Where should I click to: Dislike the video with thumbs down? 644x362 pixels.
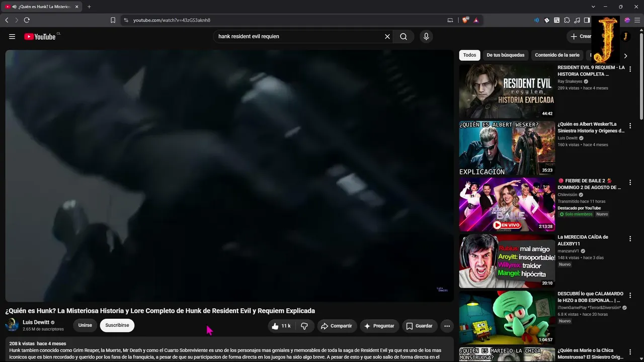[x=304, y=326]
